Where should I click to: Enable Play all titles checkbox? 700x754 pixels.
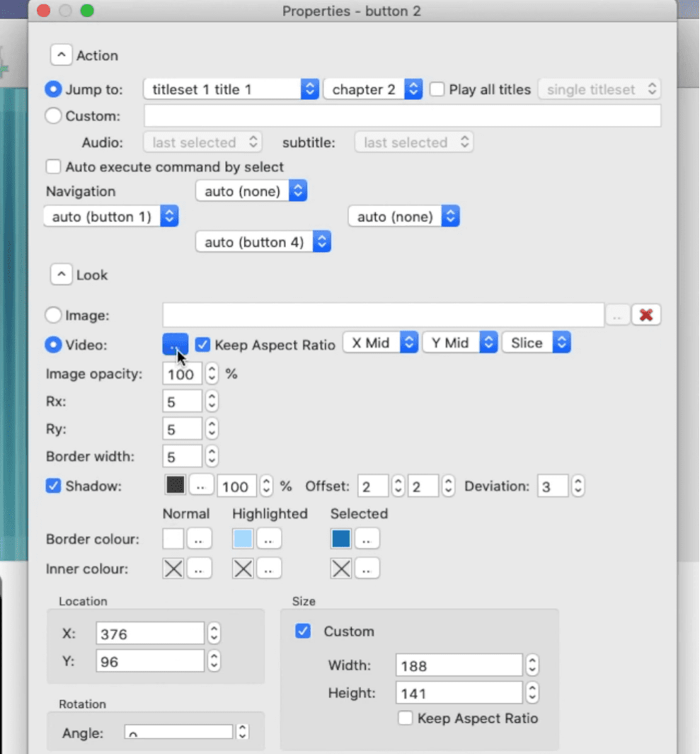[437, 89]
